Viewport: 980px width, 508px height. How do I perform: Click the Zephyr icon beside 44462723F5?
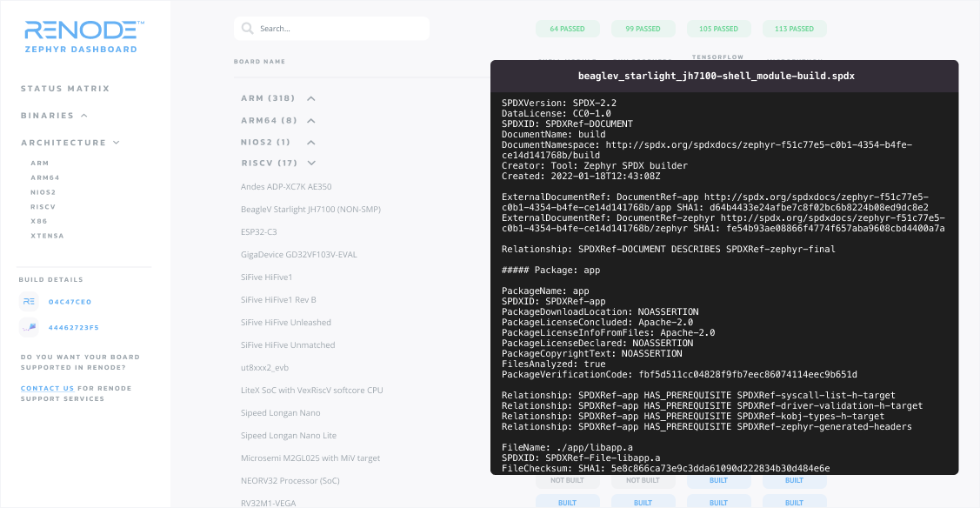pos(29,327)
